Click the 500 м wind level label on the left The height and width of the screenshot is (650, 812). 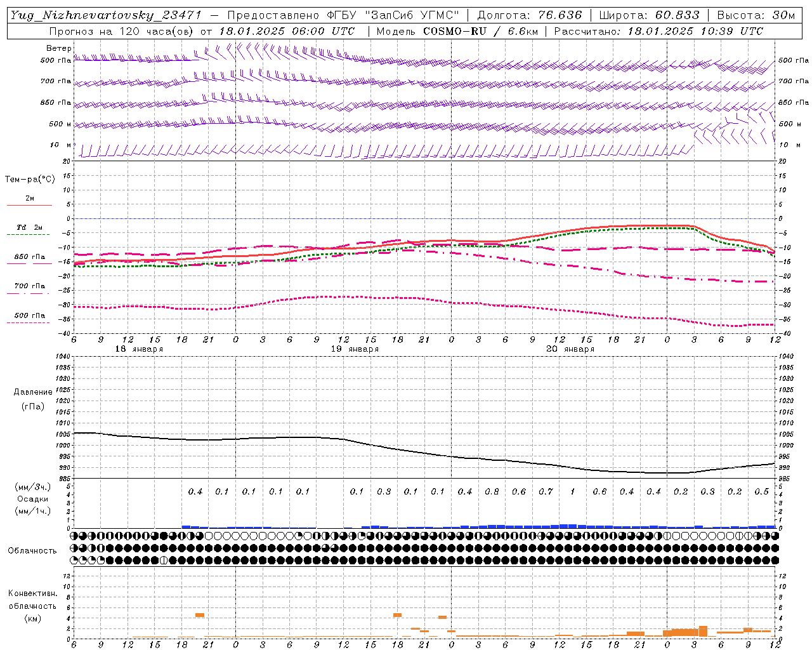coord(60,124)
